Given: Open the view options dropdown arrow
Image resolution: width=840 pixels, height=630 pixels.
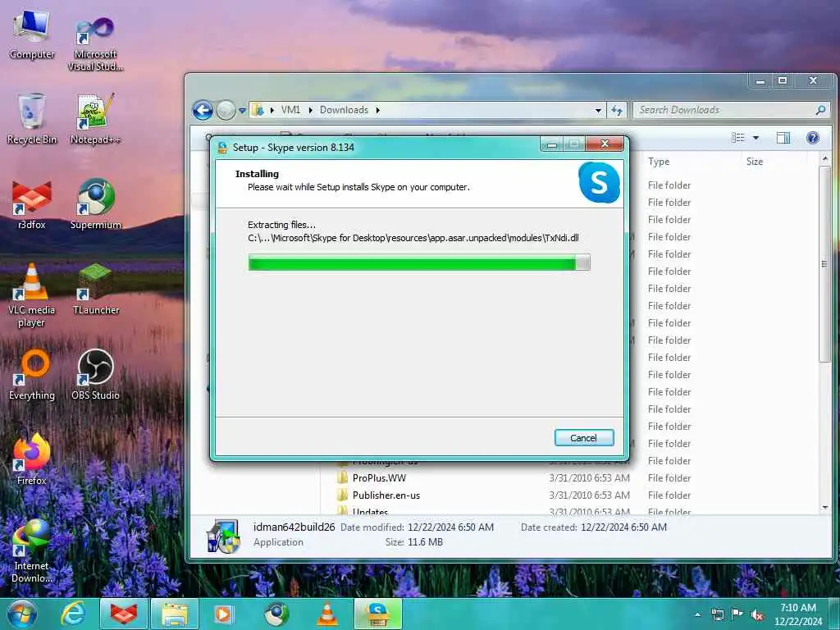Looking at the screenshot, I should tap(756, 138).
